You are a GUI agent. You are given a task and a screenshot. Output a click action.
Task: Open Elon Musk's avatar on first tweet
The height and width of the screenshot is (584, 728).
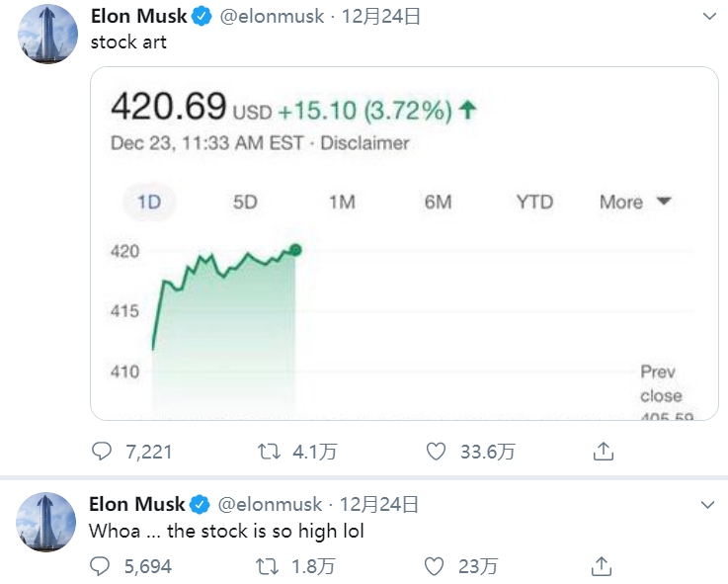(47, 34)
